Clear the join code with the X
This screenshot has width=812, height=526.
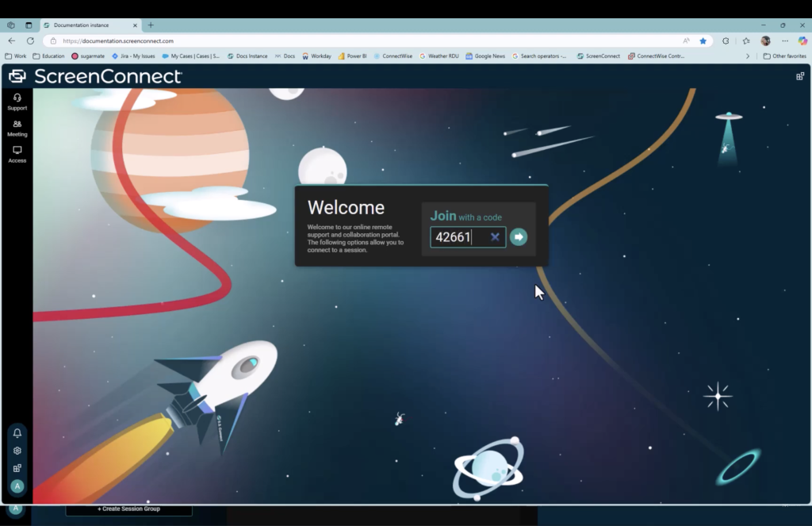(x=495, y=236)
